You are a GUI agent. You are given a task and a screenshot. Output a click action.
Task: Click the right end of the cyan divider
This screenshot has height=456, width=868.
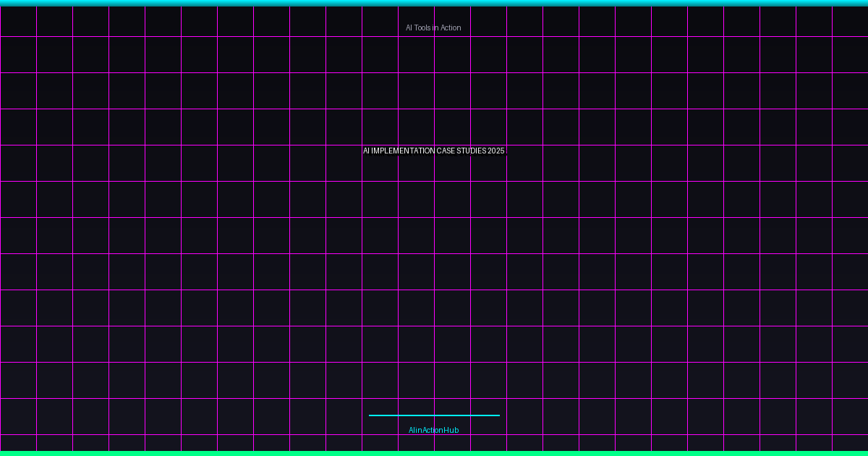498,415
